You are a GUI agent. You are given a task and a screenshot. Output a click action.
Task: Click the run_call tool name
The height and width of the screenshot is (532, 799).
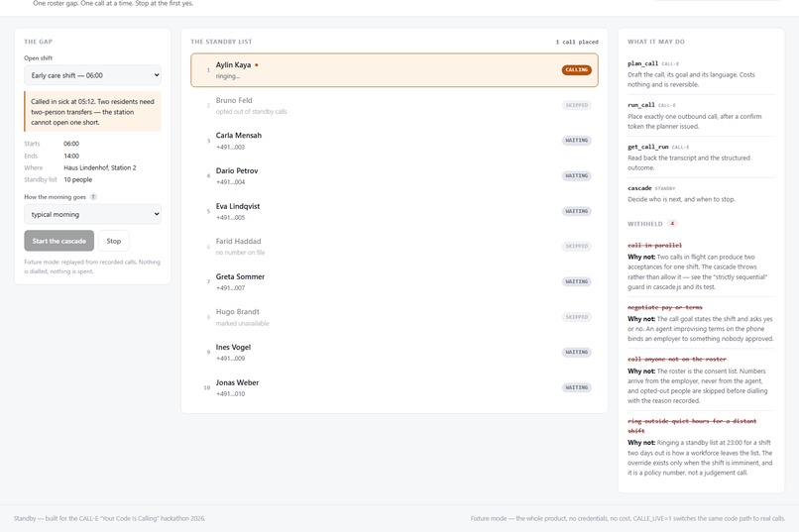[641, 105]
